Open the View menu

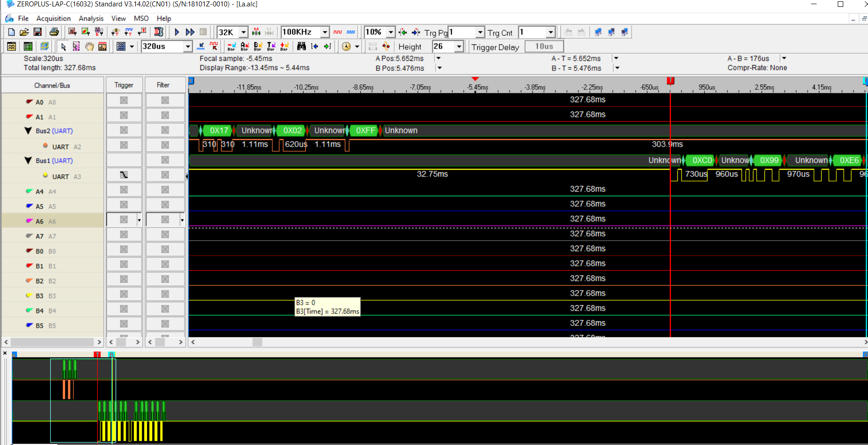[x=118, y=18]
